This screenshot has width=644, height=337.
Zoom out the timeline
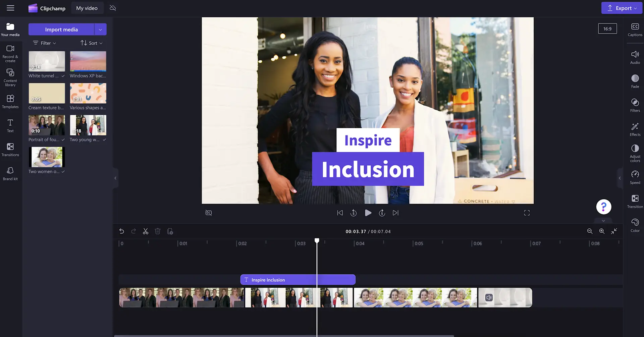coord(590,231)
